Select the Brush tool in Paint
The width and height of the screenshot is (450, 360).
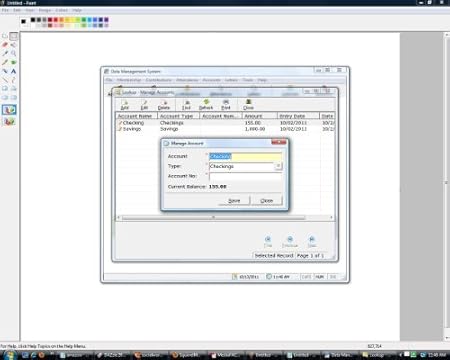coord(13,62)
